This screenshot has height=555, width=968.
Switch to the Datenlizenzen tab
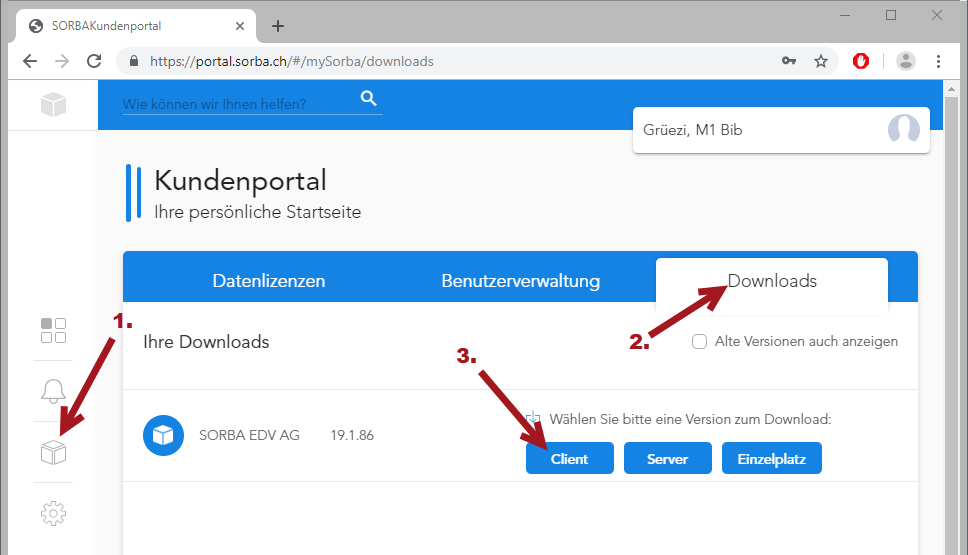point(269,281)
